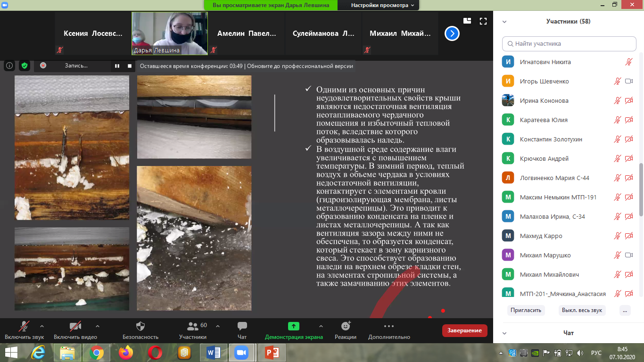The height and width of the screenshot is (362, 644).
Task: Enter full screen mode
Action: [483, 21]
